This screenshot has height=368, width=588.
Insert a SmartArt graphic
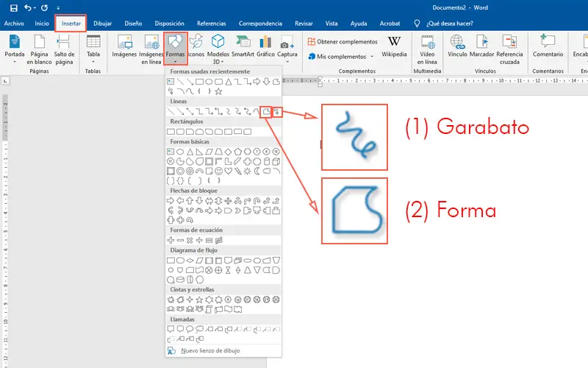click(243, 46)
